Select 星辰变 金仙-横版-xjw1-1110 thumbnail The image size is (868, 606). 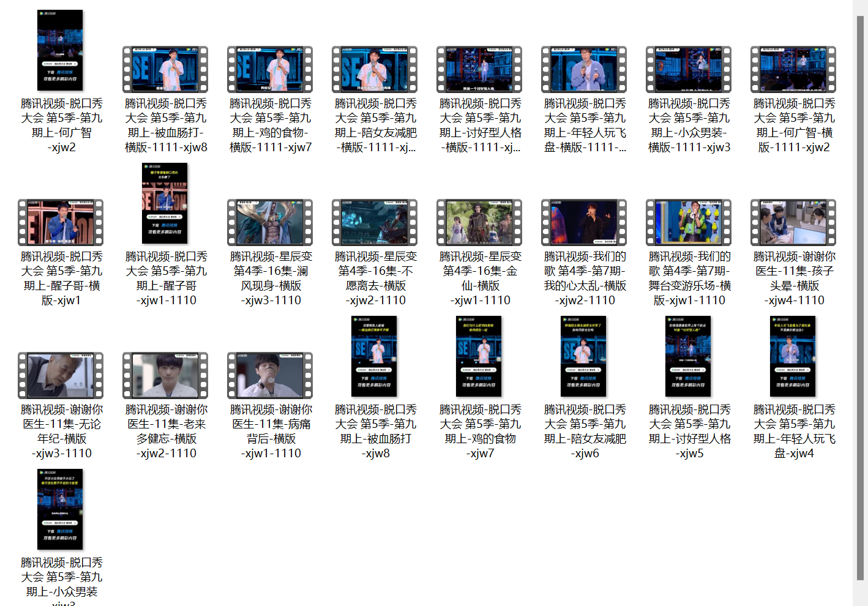pyautogui.click(x=479, y=222)
